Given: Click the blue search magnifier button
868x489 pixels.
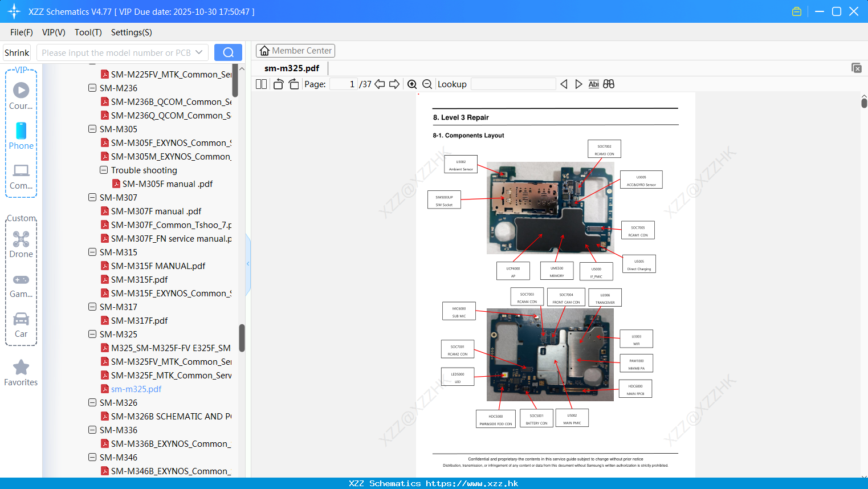Looking at the screenshot, I should coord(228,52).
